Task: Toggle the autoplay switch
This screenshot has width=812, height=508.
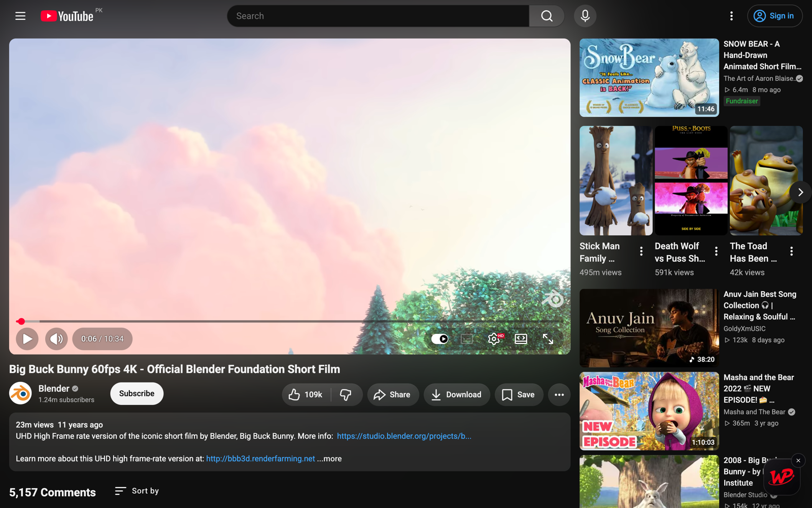Action: 440,339
